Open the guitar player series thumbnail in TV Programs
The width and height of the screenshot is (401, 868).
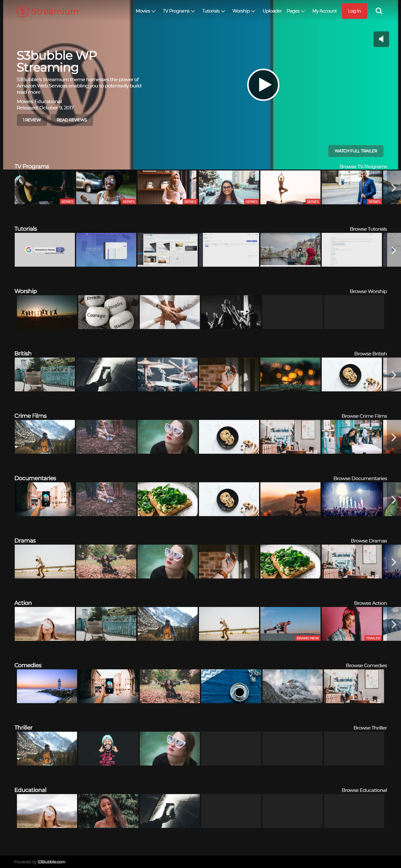click(x=45, y=188)
